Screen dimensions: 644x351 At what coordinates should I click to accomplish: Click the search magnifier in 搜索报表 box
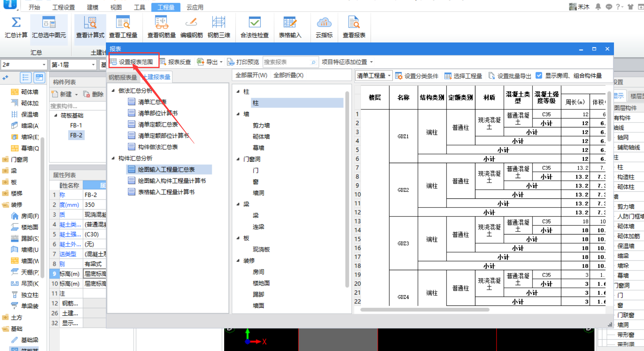point(314,62)
